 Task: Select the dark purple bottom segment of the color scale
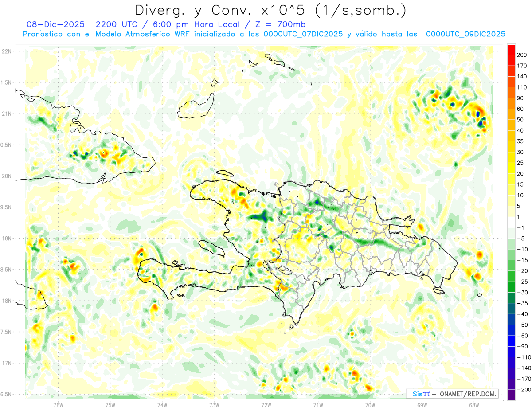(x=511, y=395)
